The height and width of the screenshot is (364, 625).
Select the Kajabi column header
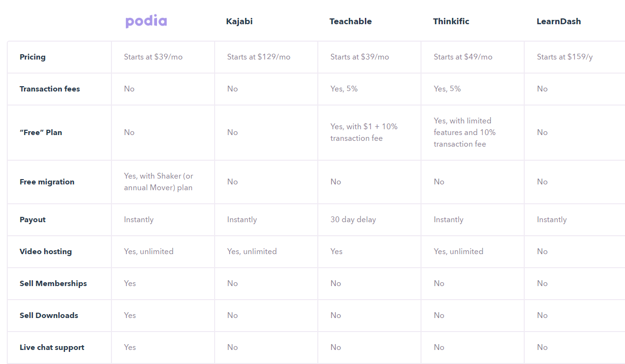click(239, 21)
